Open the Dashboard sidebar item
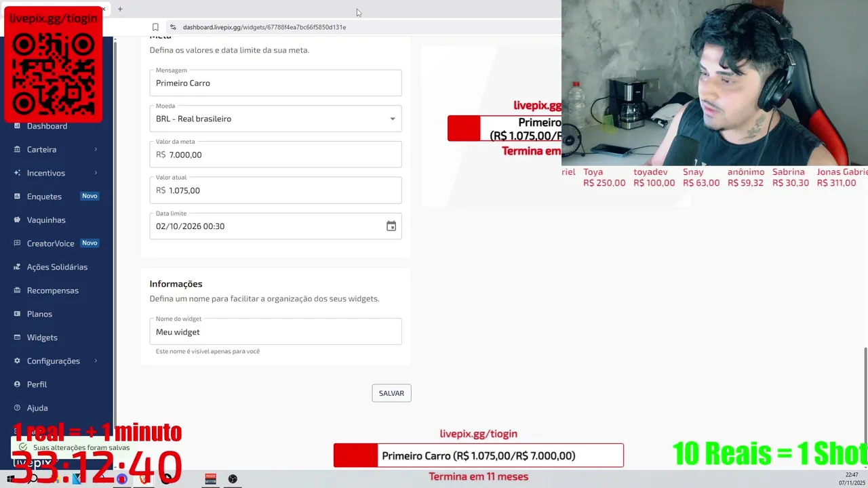Screen dimensions: 868x488 pyautogui.click(x=47, y=126)
